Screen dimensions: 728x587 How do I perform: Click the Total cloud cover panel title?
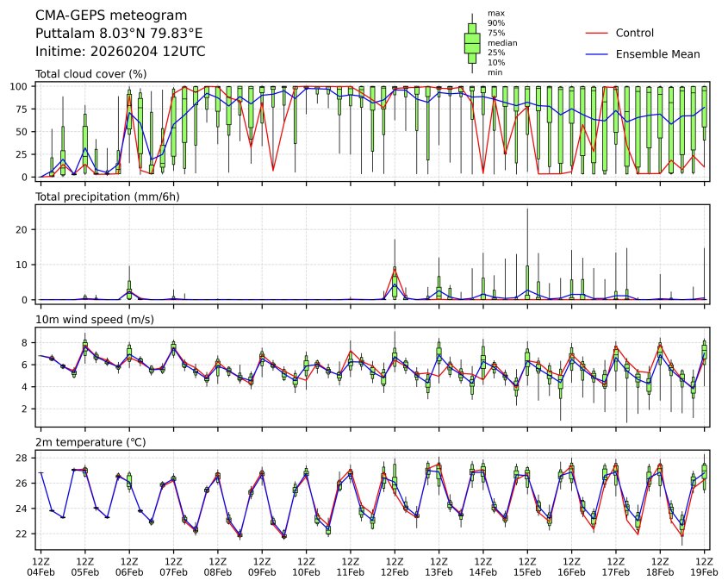pyautogui.click(x=90, y=74)
